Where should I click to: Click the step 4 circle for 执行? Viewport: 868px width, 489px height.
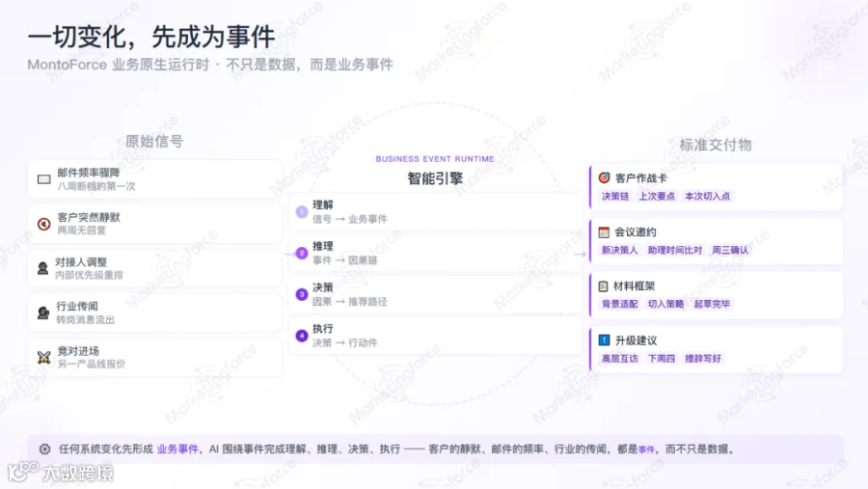coord(302,336)
